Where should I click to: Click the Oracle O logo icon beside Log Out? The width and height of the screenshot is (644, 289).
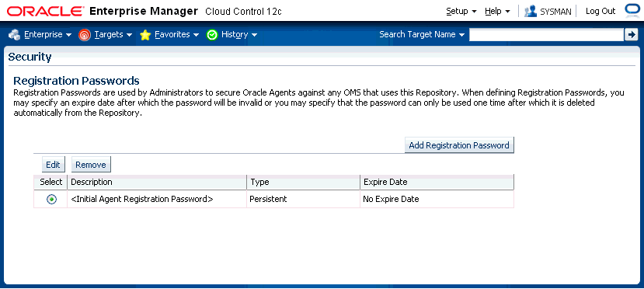pyautogui.click(x=632, y=11)
